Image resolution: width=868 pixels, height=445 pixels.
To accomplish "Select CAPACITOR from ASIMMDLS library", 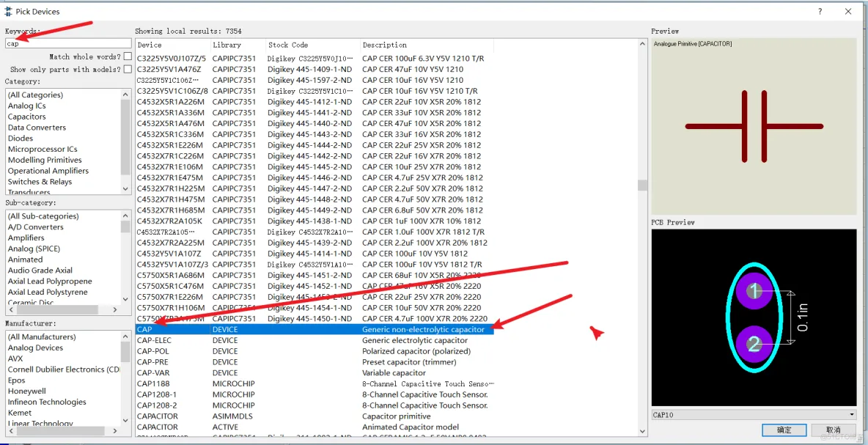I will click(315, 416).
